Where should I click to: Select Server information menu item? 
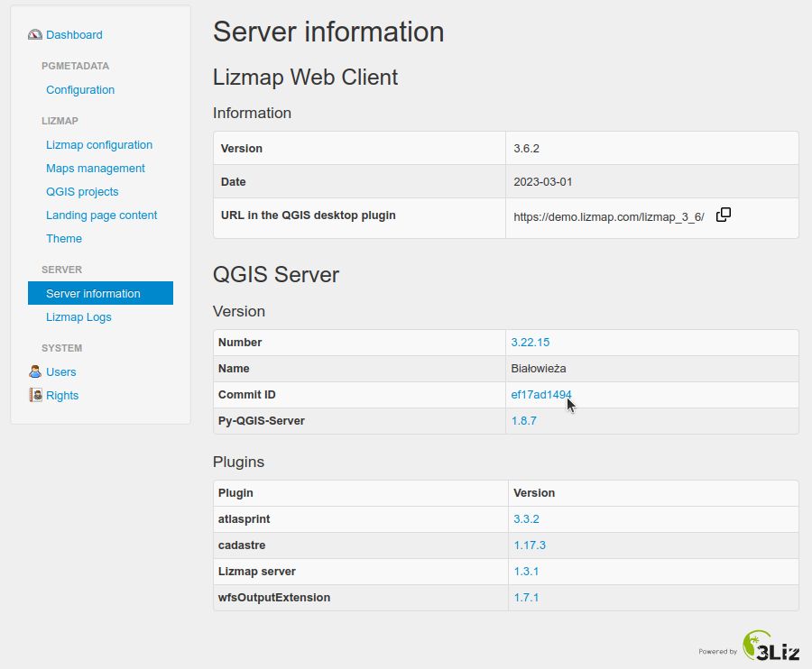[x=100, y=293]
